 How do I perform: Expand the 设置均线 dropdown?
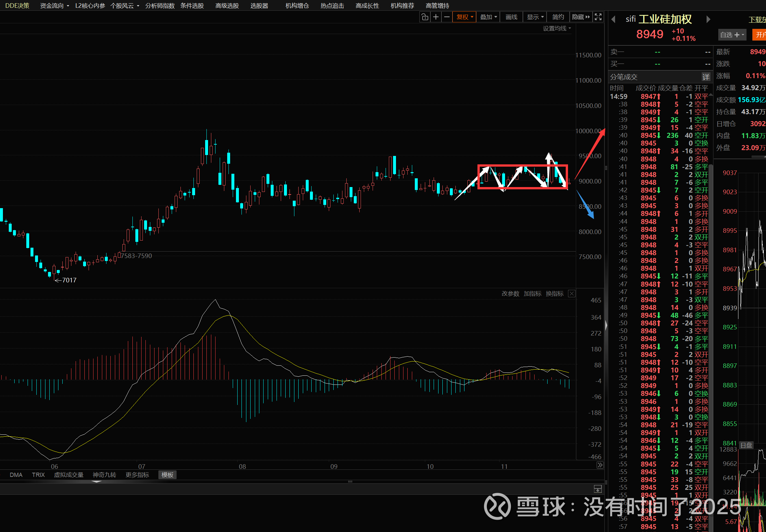(x=556, y=28)
